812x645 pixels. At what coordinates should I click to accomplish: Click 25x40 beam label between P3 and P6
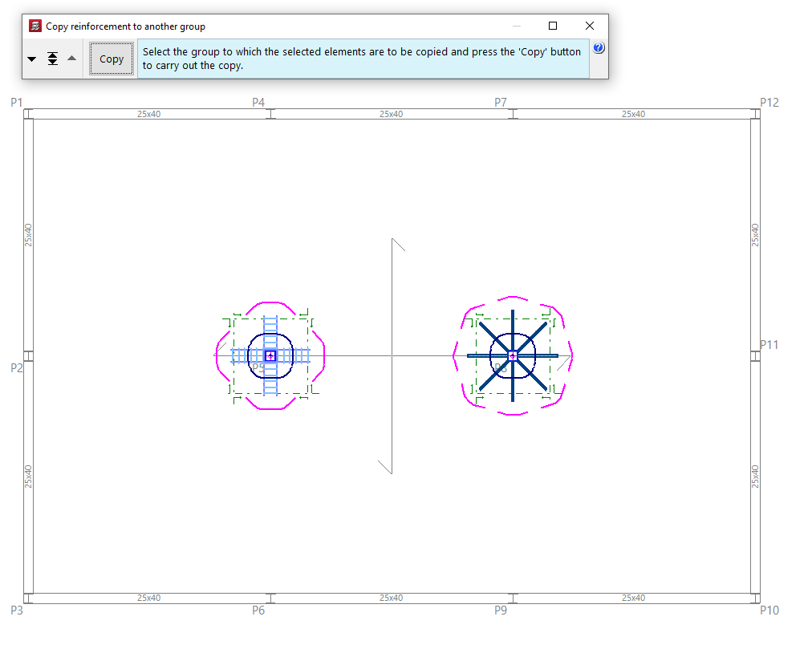click(148, 598)
